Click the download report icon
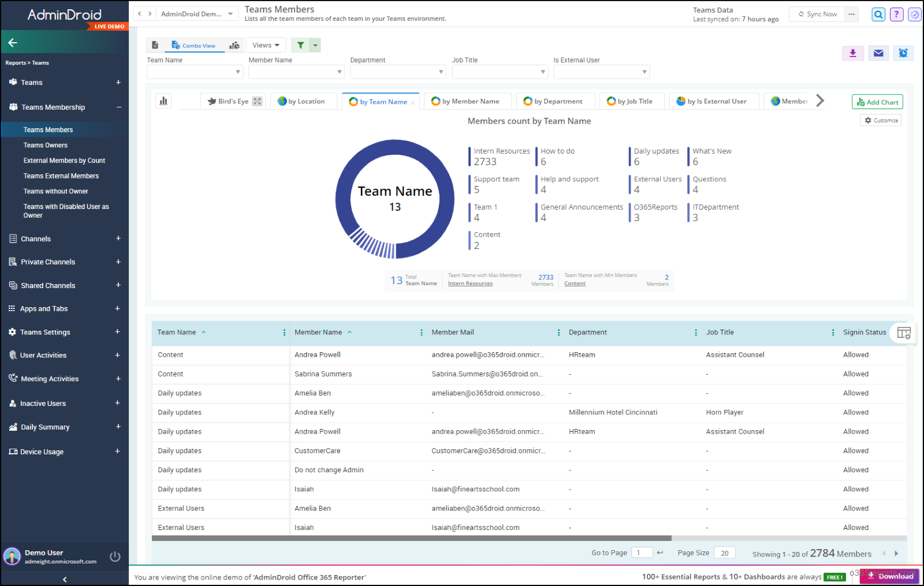 853,53
